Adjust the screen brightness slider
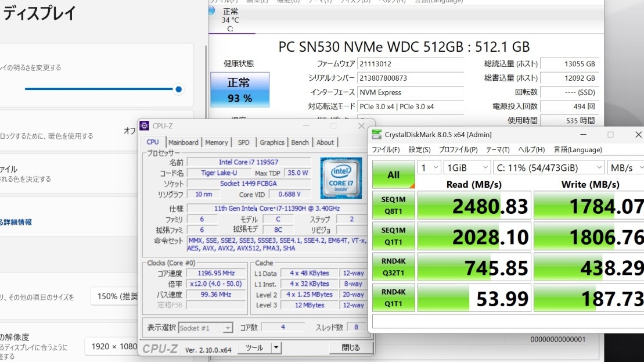Viewport: 644px width, 362px height. pyautogui.click(x=178, y=89)
